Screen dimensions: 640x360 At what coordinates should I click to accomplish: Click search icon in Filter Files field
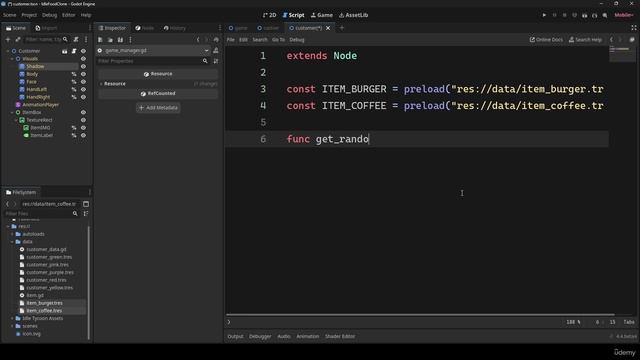coord(75,213)
